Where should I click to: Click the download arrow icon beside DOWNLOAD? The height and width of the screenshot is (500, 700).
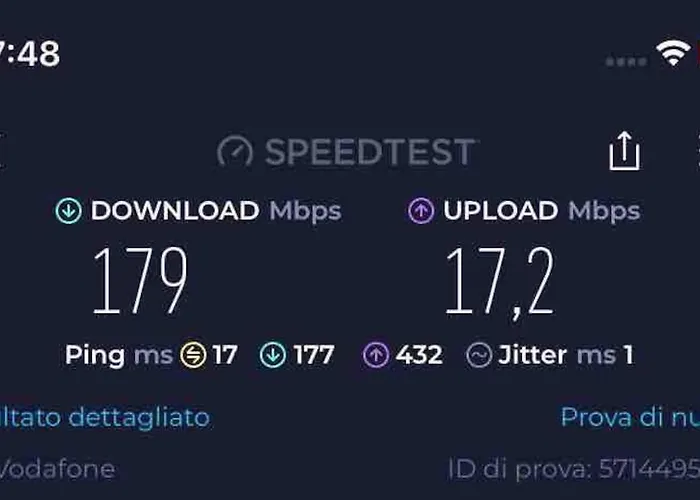68,211
